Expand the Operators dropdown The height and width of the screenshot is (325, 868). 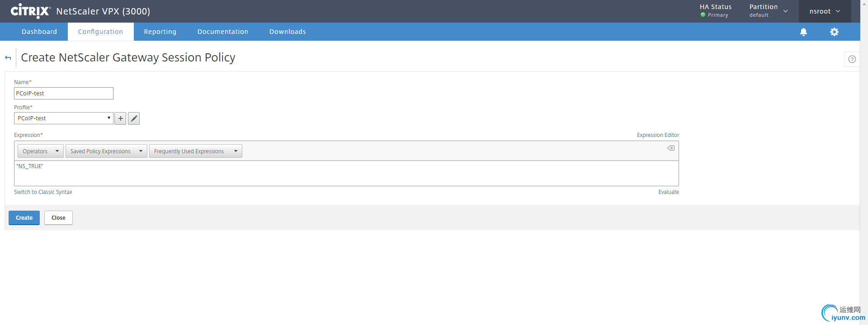41,151
